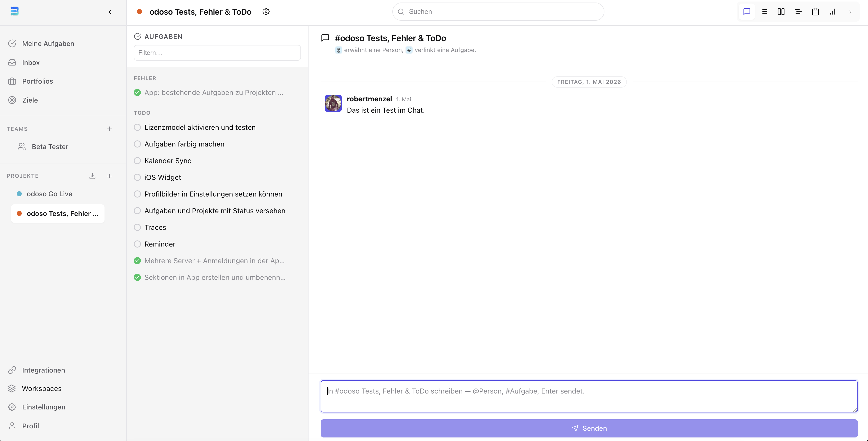The image size is (868, 441).
Task: Open Integrationen
Action: pos(43,370)
